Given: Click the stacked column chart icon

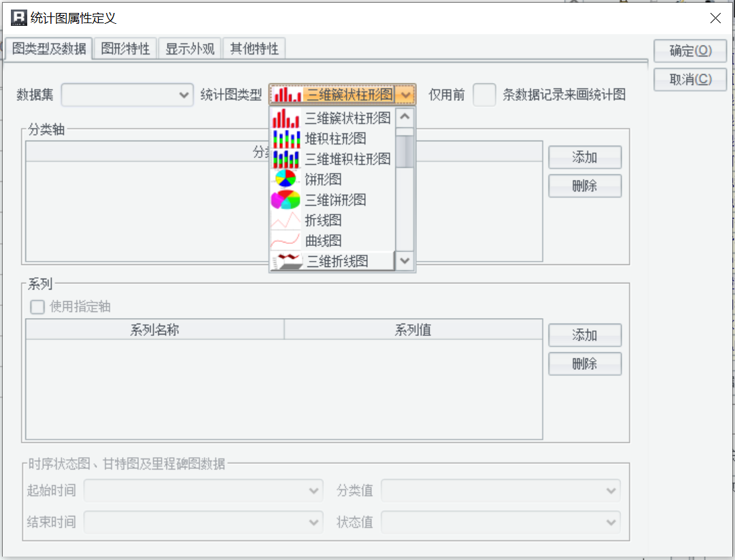Looking at the screenshot, I should click(285, 139).
